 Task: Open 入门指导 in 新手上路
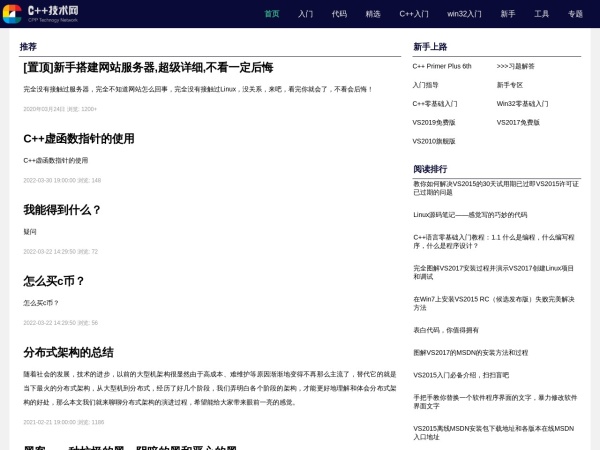click(426, 85)
